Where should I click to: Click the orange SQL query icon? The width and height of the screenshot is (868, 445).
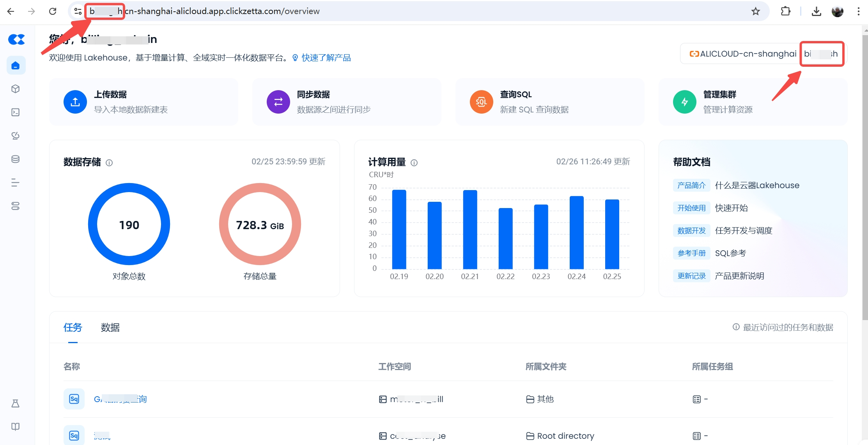[481, 102]
